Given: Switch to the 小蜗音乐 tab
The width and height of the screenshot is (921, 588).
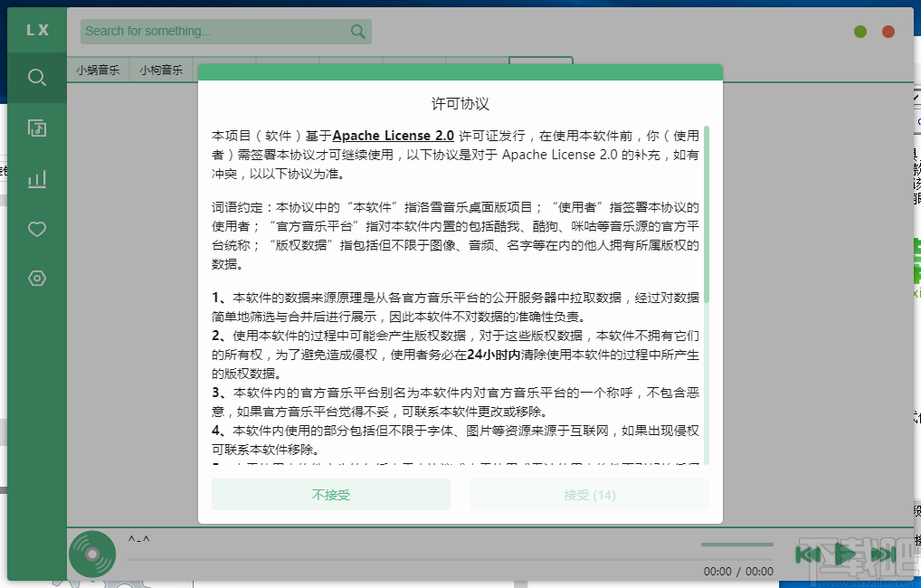Looking at the screenshot, I should pos(98,69).
